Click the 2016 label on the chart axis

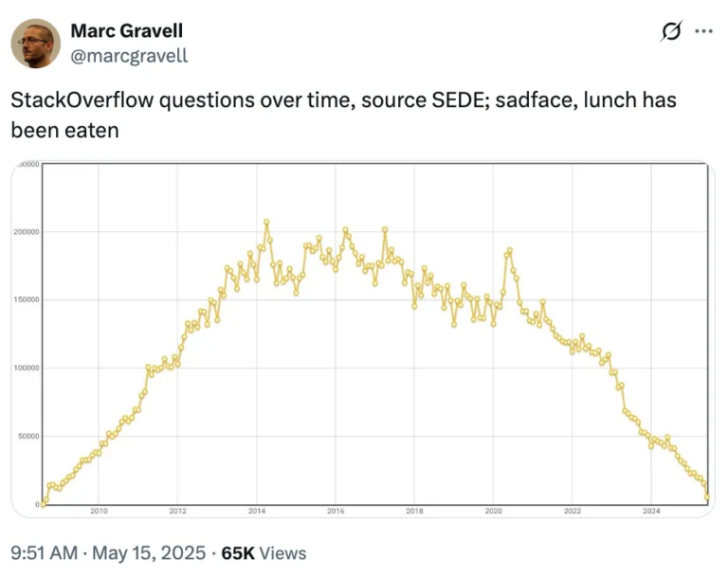click(336, 512)
